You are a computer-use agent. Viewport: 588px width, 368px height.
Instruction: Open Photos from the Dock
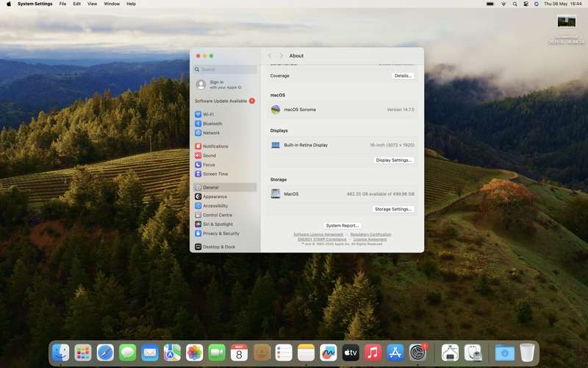[x=195, y=353]
